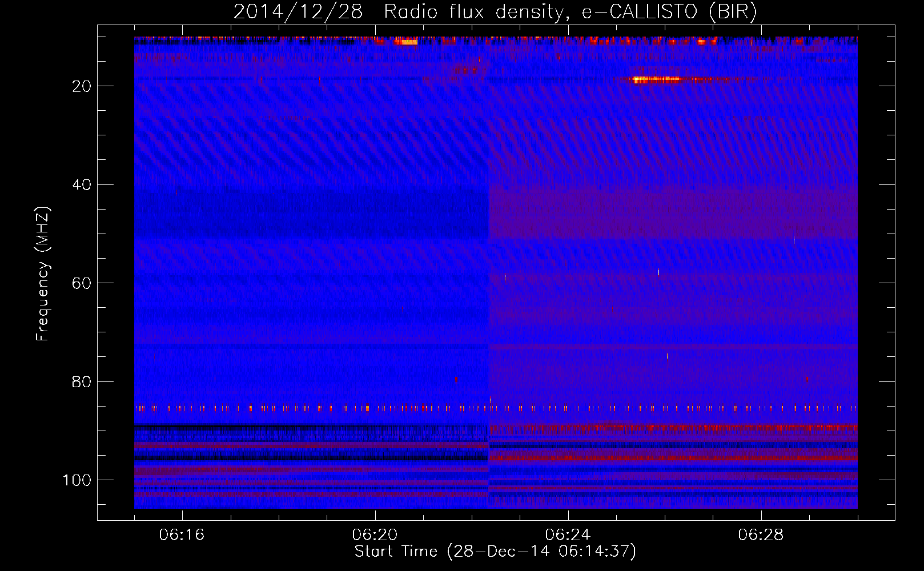The image size is (924, 571).
Task: Click the frequency tick label 60
Action: click(82, 283)
